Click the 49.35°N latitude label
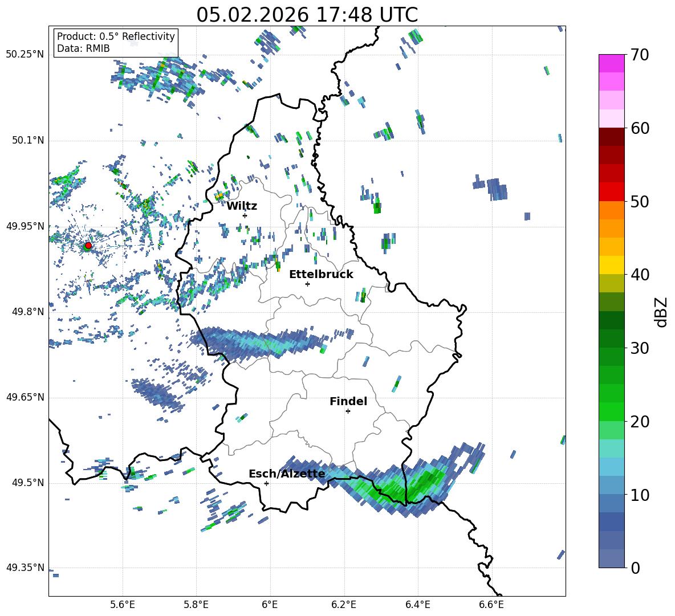 click(25, 568)
